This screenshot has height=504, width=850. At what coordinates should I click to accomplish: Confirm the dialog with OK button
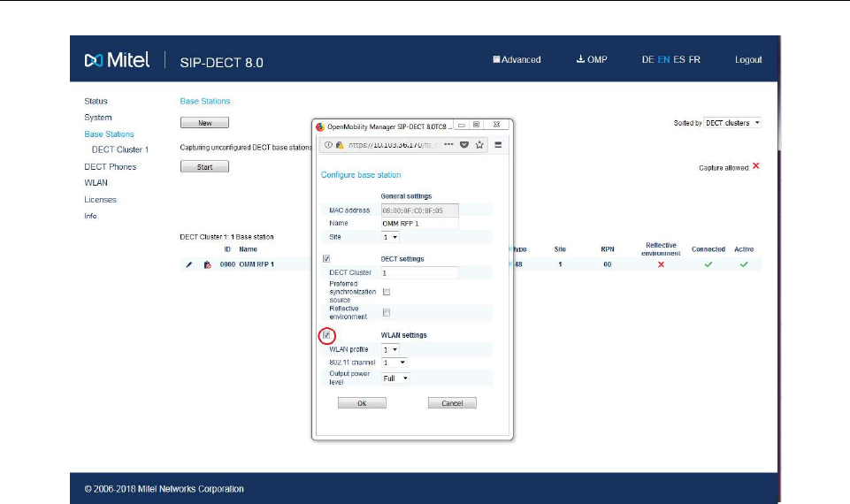click(x=362, y=403)
